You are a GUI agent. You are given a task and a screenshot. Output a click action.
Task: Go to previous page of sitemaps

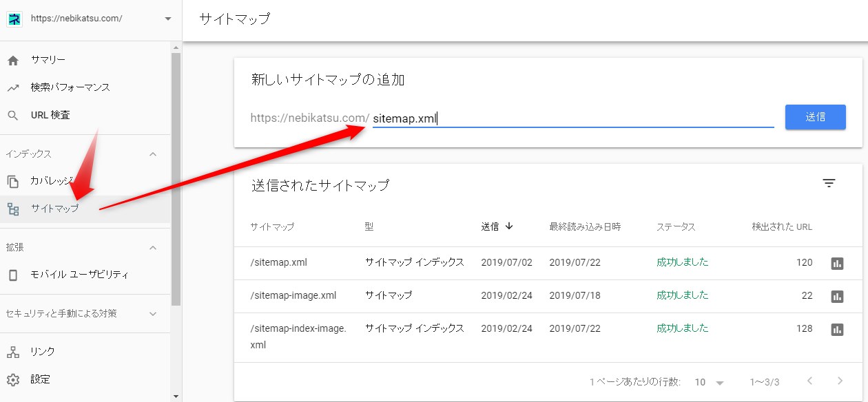point(810,381)
